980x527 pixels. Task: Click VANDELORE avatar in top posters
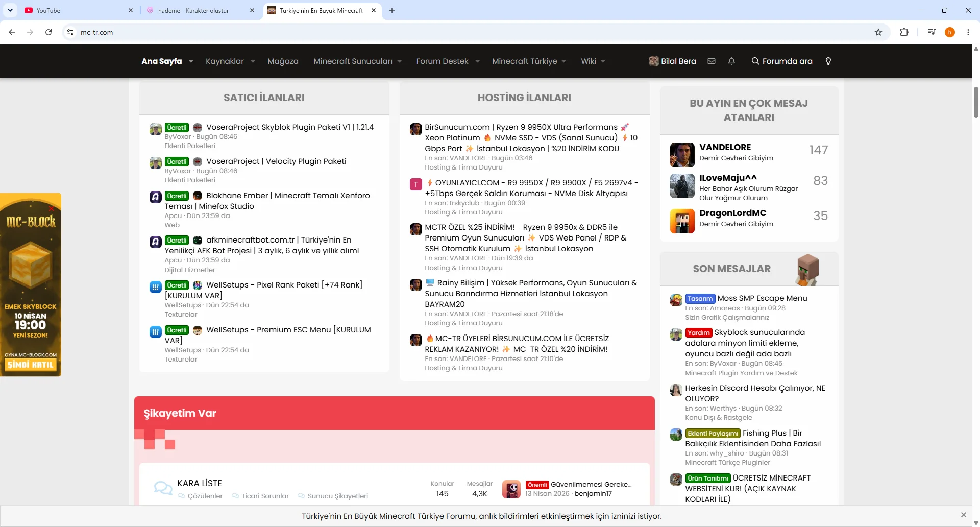(x=682, y=155)
